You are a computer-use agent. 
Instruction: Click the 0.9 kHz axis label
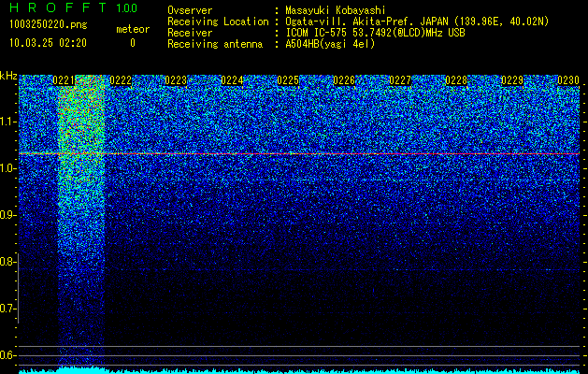[x=8, y=215]
